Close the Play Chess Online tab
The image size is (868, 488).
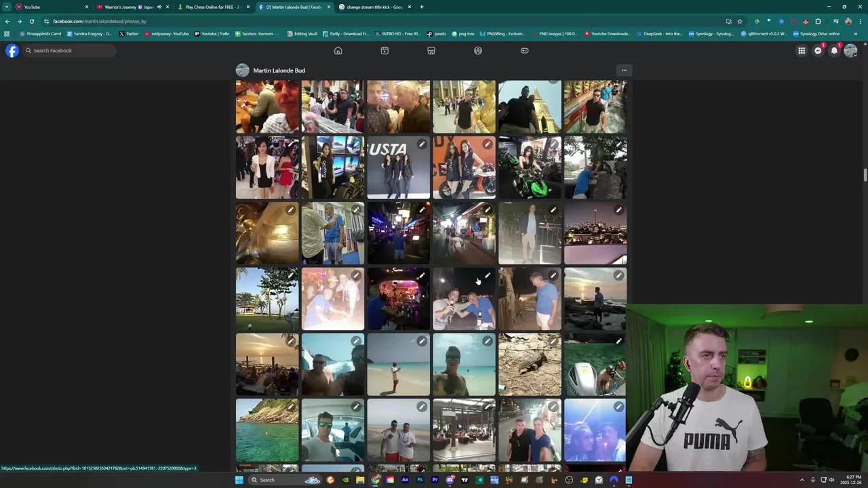click(x=248, y=7)
